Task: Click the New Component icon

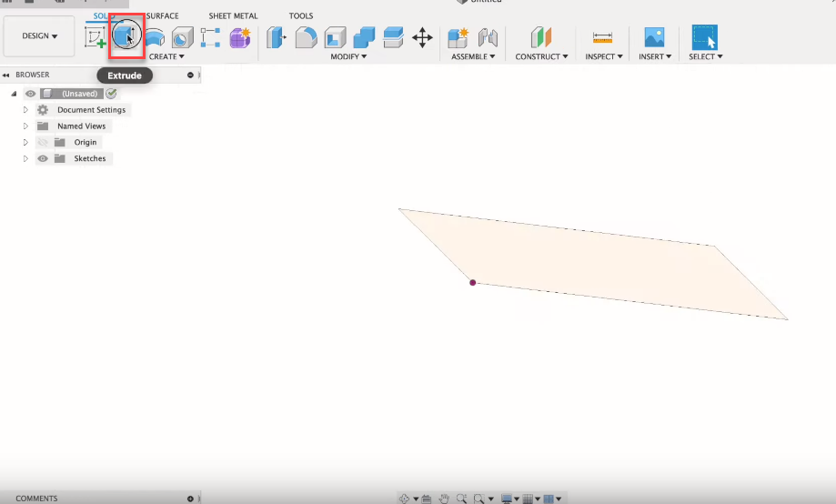Action: pos(458,37)
